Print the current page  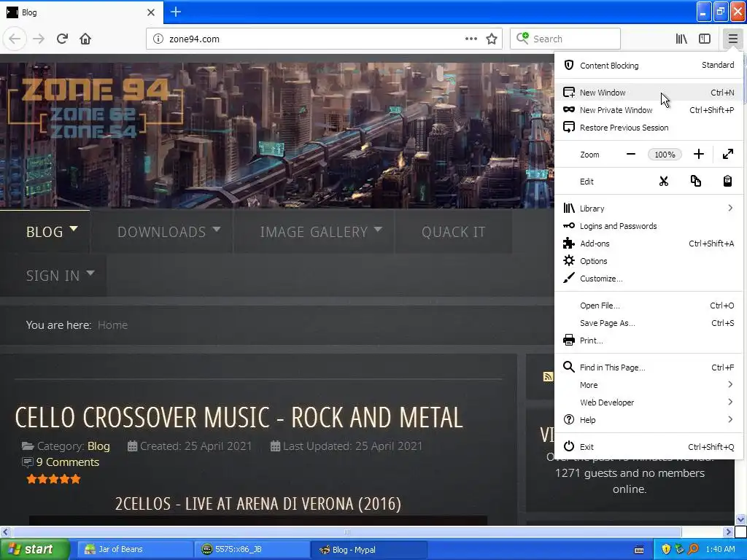(649, 341)
